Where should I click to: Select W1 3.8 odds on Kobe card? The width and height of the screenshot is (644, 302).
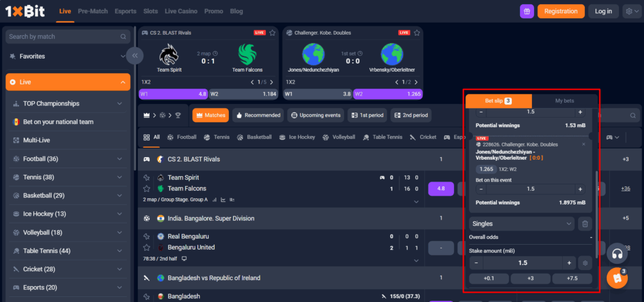pos(318,94)
